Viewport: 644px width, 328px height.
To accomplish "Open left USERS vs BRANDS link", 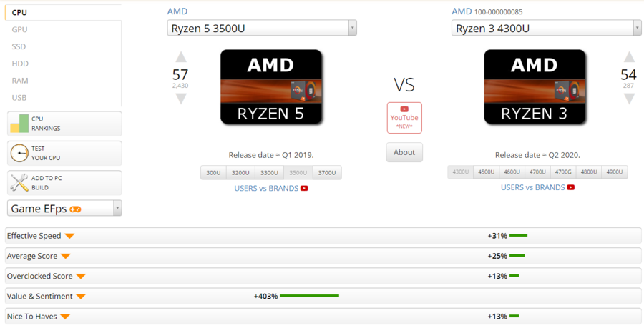I will click(x=266, y=188).
